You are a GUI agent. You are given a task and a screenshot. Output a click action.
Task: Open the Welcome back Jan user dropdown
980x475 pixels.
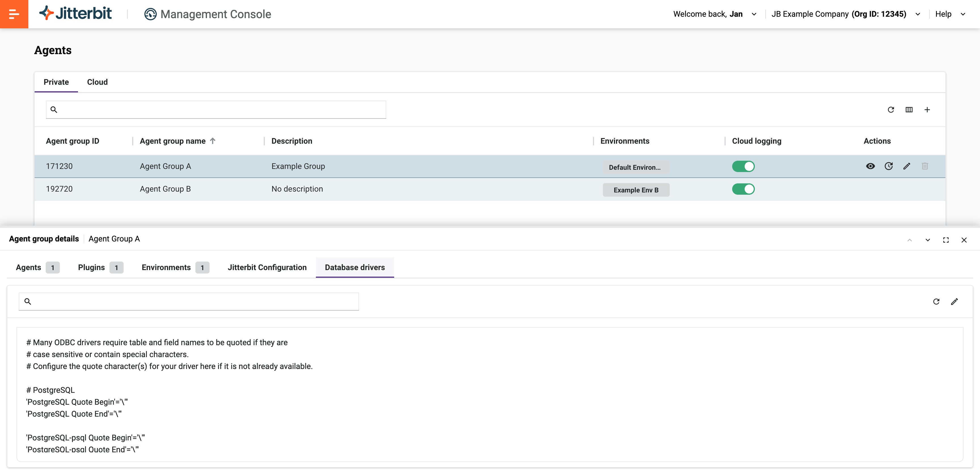click(715, 14)
